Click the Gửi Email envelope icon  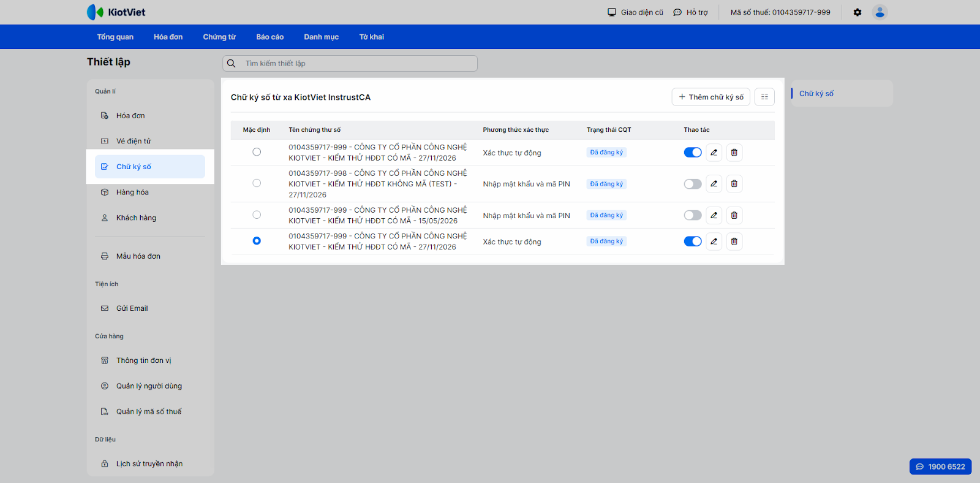[x=105, y=308]
